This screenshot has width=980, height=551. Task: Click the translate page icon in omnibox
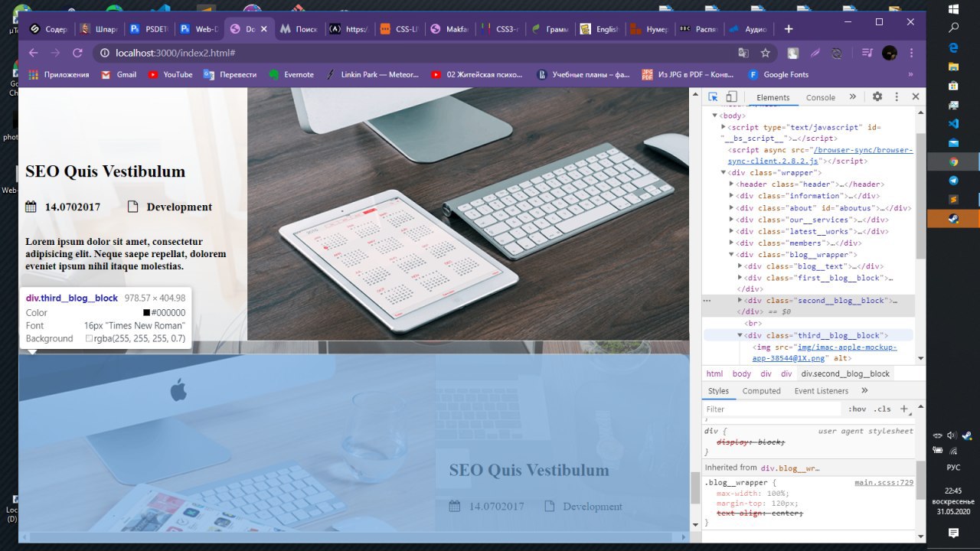click(x=743, y=53)
